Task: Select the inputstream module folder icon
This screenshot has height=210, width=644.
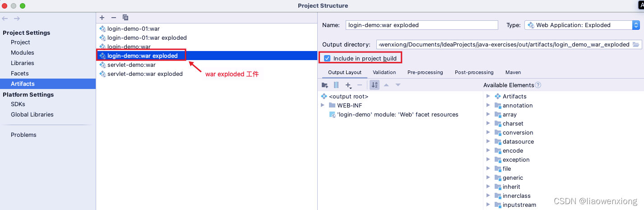Action: coord(498,205)
